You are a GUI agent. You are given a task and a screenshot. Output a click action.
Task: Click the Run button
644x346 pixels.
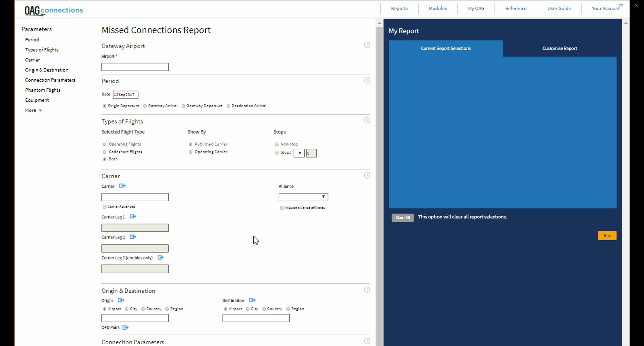[607, 235]
